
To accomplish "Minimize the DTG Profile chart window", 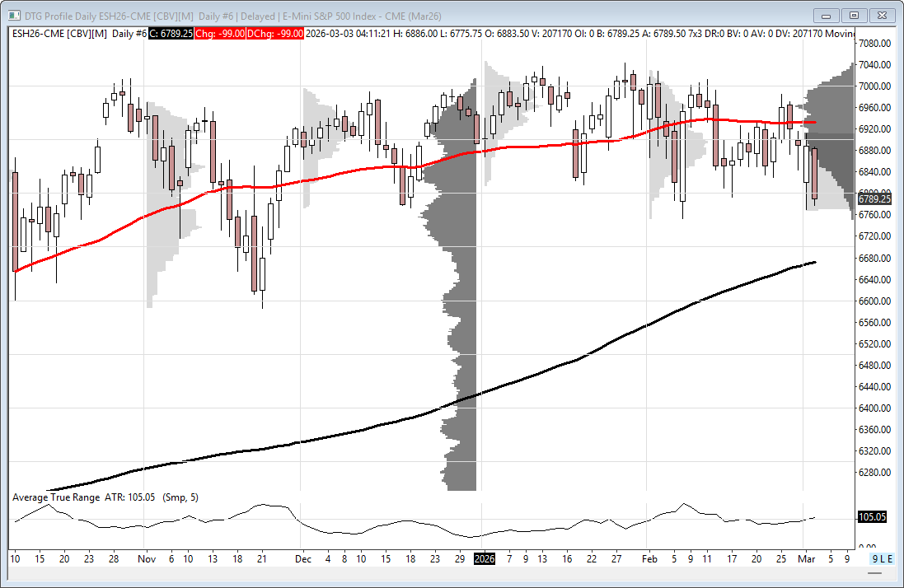I will 827,15.
